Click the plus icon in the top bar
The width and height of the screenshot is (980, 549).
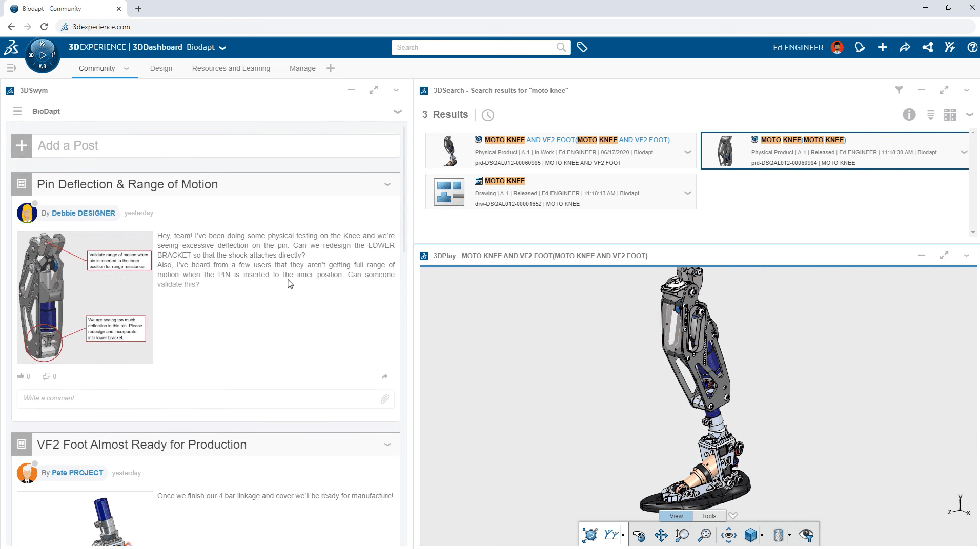point(882,47)
